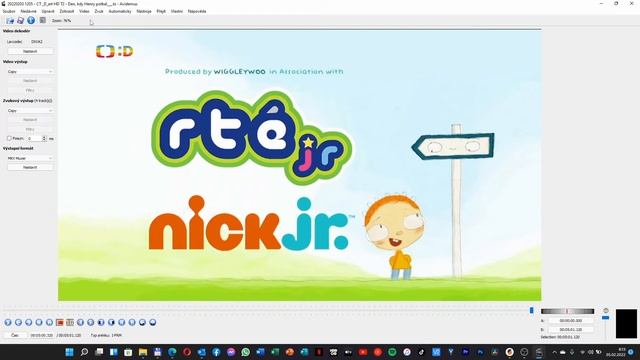Open the Vlastní menu

coord(177,11)
